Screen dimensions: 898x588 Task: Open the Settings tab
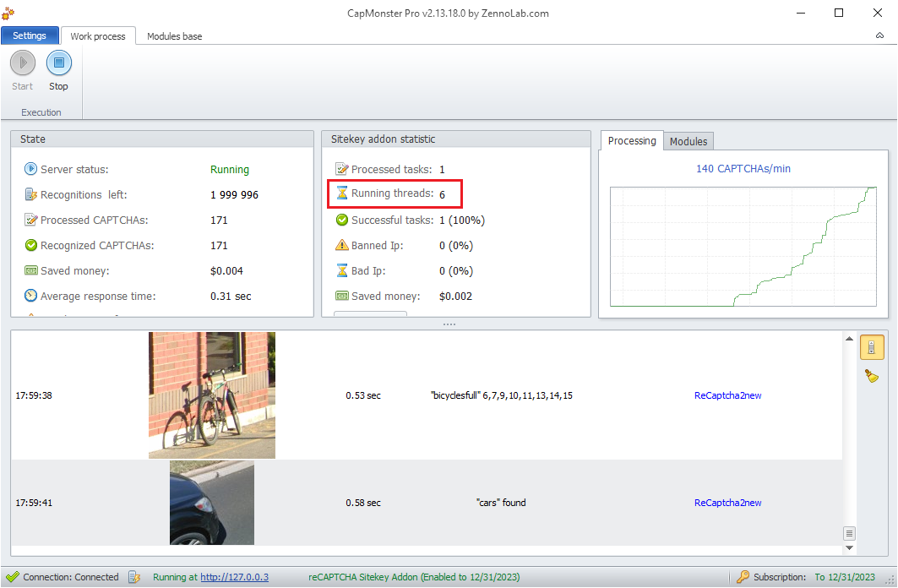coord(30,35)
